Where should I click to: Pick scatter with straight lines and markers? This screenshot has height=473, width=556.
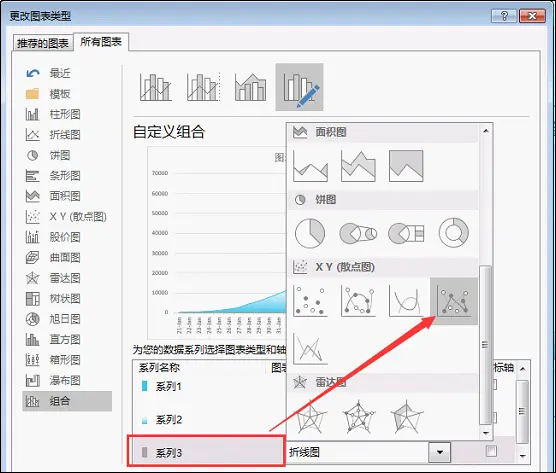(x=454, y=301)
